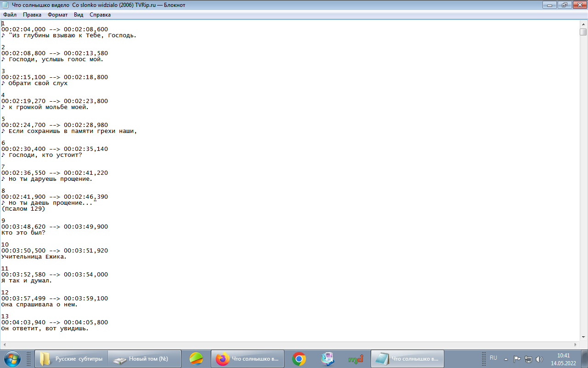Open the Файл menu
Viewport: 588px width, 368px height.
[10, 15]
